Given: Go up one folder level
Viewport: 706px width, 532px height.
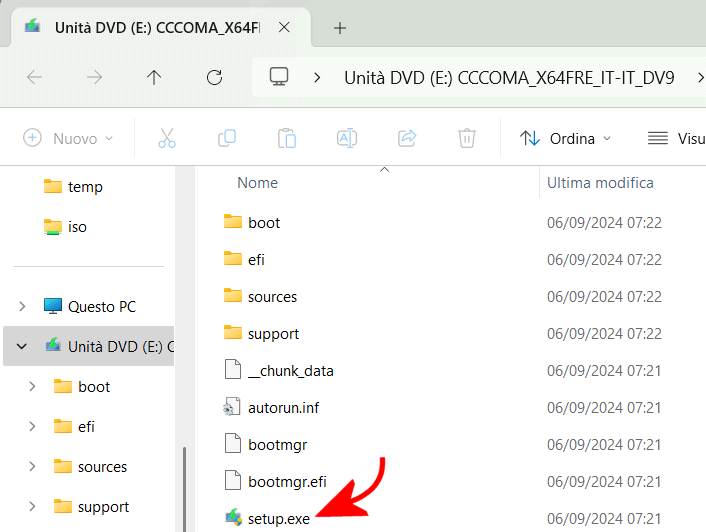Looking at the screenshot, I should (x=154, y=77).
